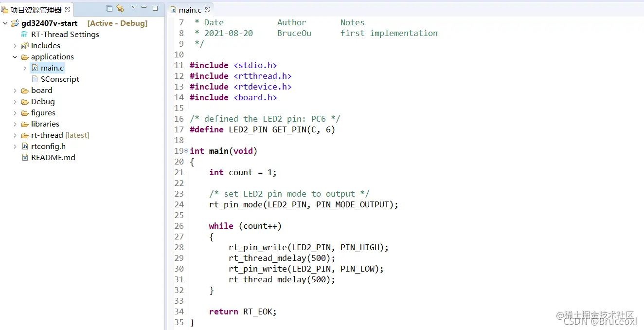Image resolution: width=644 pixels, height=330 pixels.
Task: Open RT-Thread Settings
Action: [65, 35]
